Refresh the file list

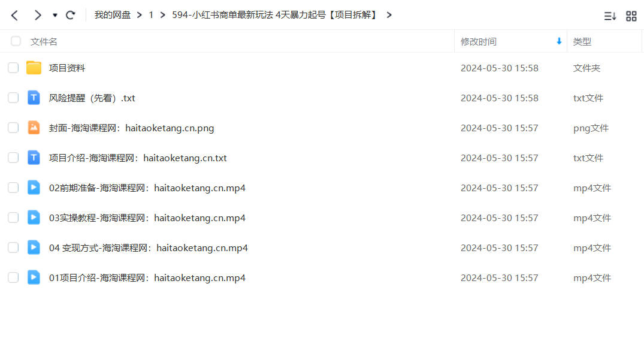coord(71,16)
